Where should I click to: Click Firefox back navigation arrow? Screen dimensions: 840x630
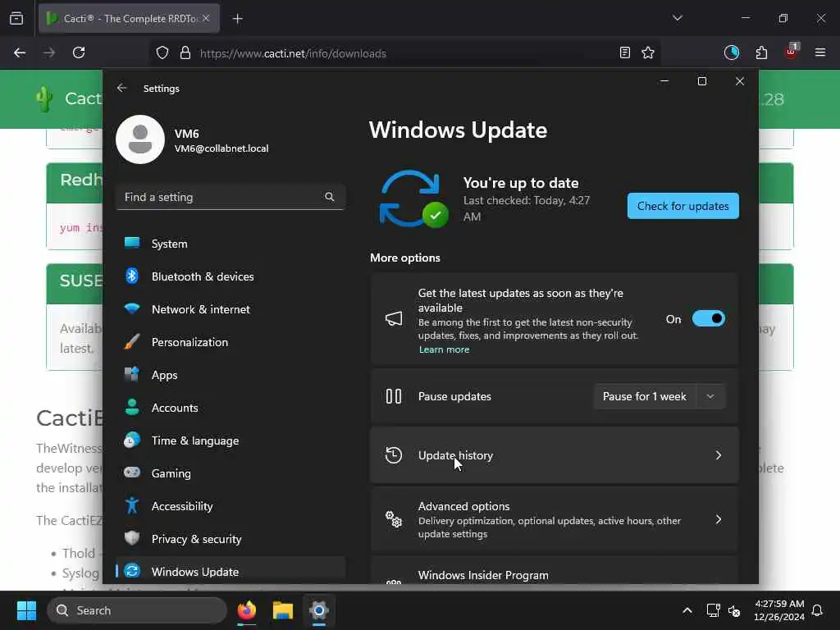(x=20, y=52)
